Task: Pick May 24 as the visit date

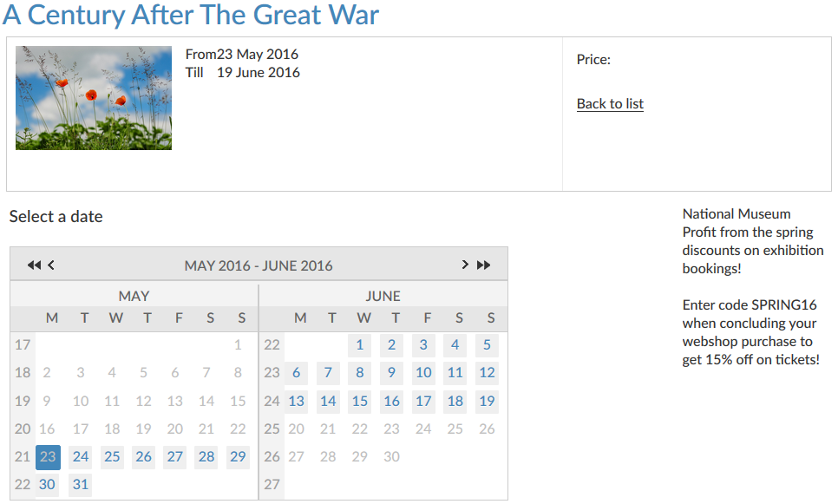Action: 81,457
